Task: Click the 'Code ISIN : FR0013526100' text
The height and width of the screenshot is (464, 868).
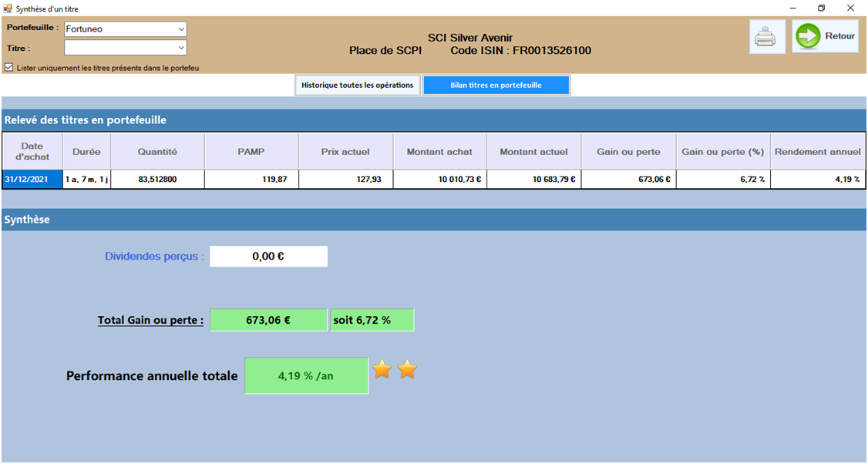Action: (x=521, y=50)
